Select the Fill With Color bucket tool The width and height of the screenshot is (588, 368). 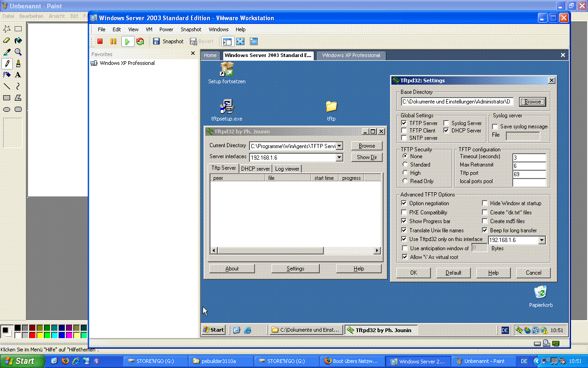18,40
